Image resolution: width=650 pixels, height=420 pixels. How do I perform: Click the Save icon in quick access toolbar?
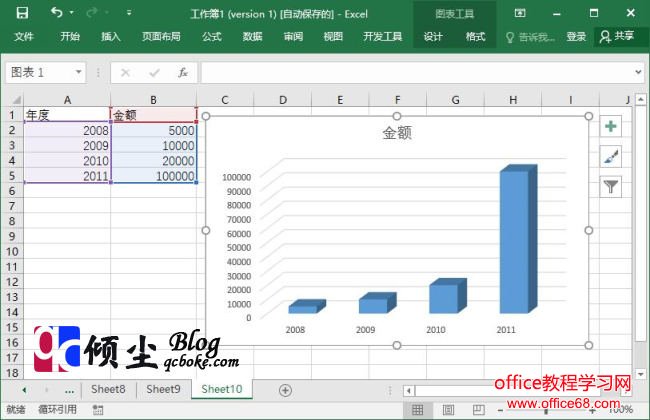(22, 13)
